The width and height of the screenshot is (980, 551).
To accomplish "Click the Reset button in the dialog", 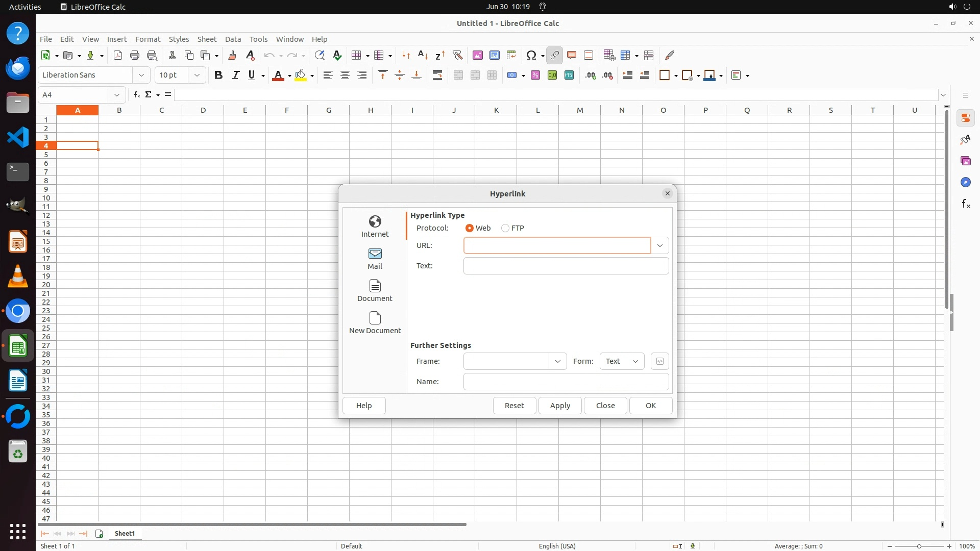I will [x=514, y=406].
